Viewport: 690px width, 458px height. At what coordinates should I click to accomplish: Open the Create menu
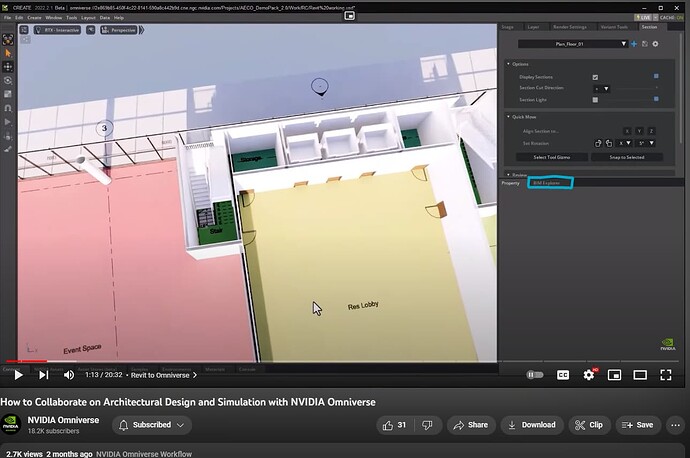(34, 18)
